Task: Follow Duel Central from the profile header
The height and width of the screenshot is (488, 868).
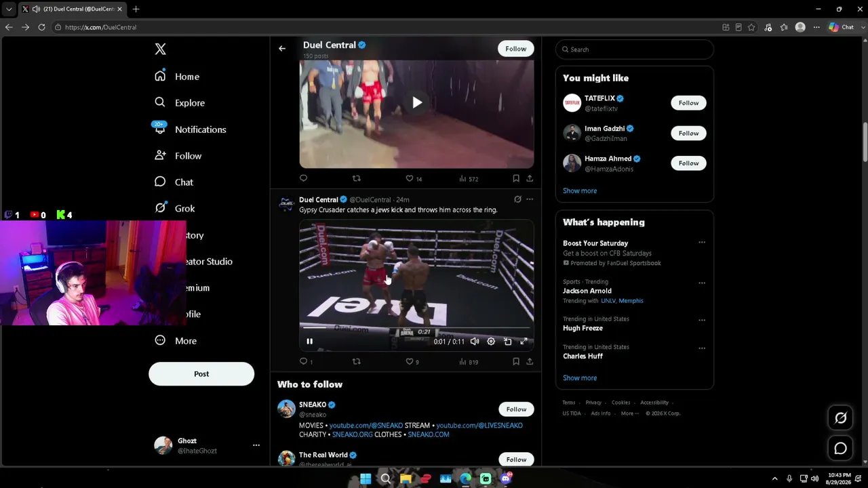Action: coord(515,49)
